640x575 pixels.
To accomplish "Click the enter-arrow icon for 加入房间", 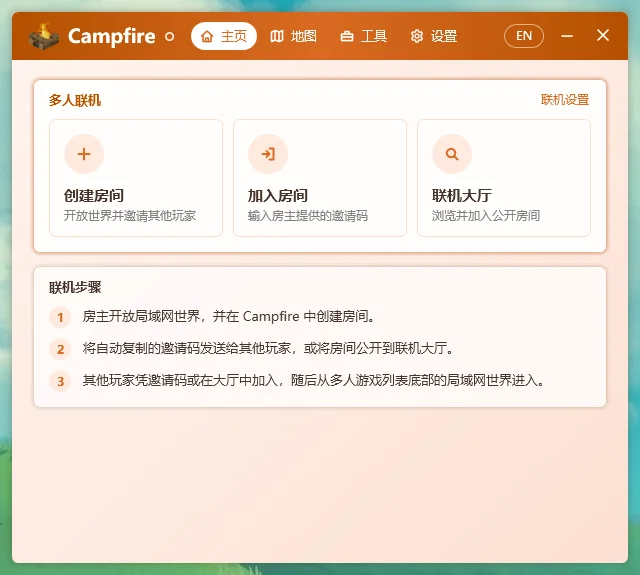I will [x=268, y=154].
